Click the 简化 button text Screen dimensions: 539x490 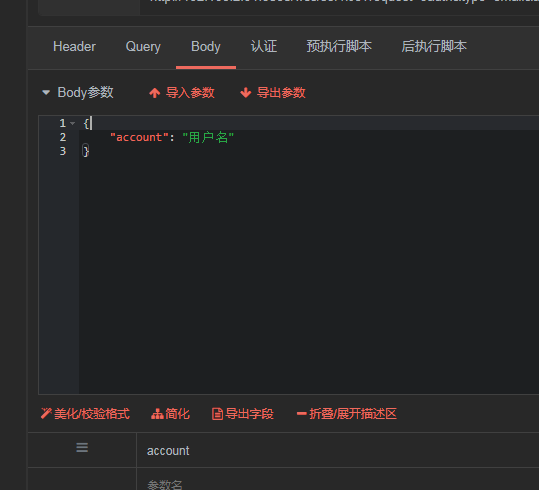tap(177, 414)
